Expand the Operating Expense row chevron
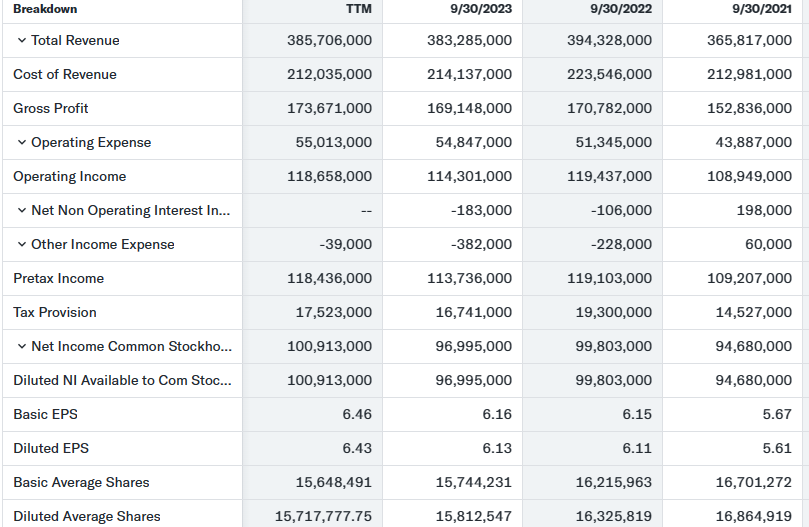The width and height of the screenshot is (809, 527). (x=22, y=142)
